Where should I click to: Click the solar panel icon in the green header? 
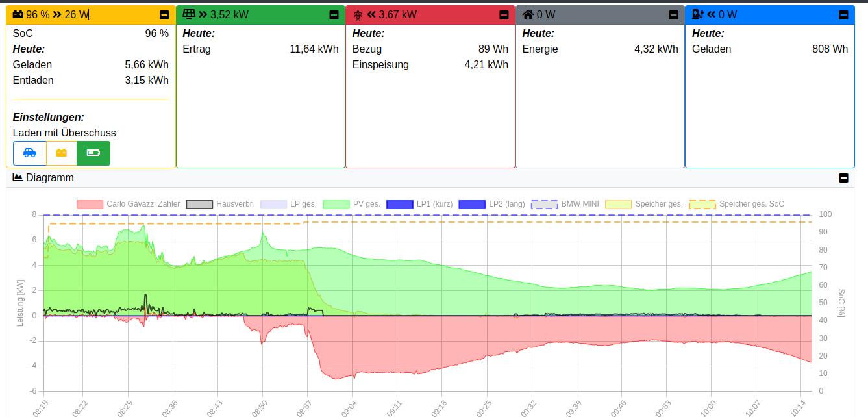[x=189, y=14]
